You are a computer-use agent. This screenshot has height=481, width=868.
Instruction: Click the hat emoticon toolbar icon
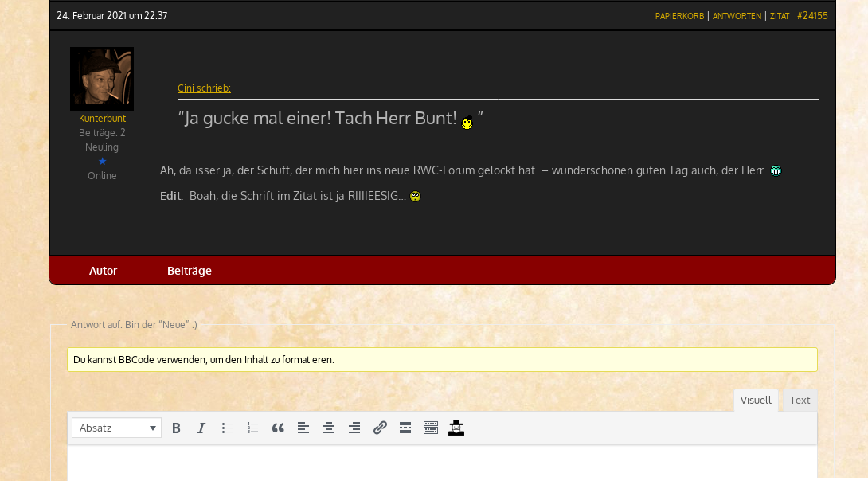(456, 428)
